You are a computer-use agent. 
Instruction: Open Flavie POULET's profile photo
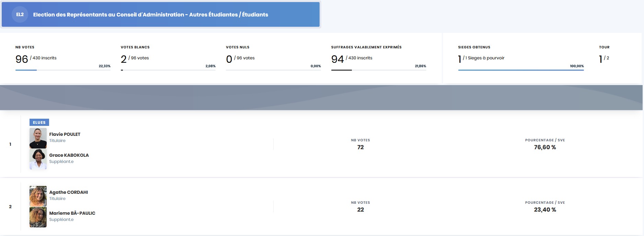pos(38,138)
